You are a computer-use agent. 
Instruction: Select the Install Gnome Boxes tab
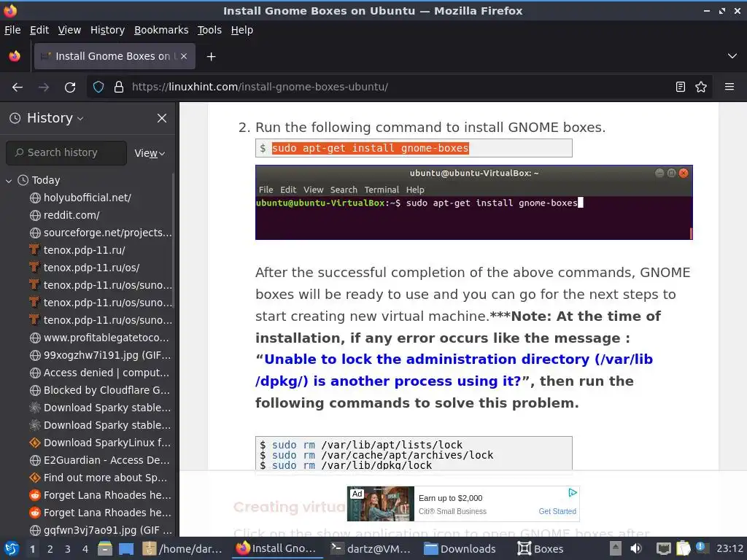coord(115,56)
